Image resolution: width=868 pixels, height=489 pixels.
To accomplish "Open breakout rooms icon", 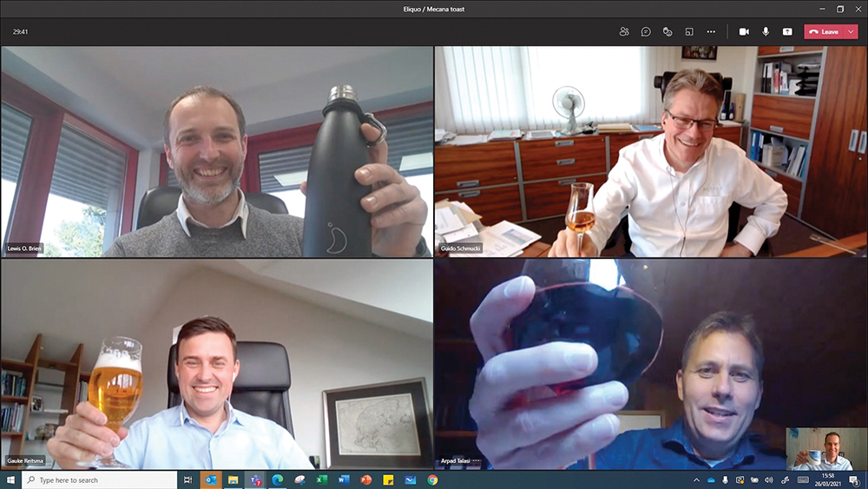I will [x=689, y=31].
